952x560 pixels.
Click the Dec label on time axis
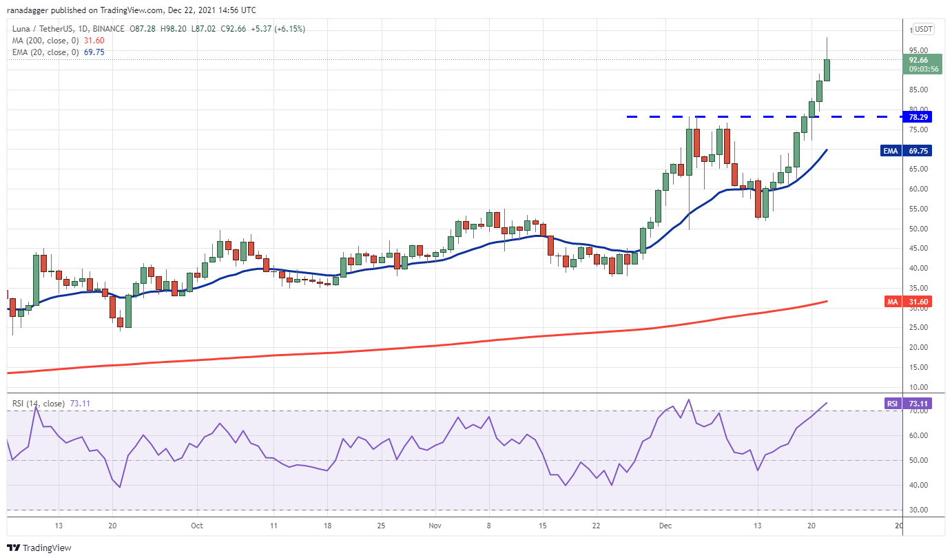click(665, 526)
